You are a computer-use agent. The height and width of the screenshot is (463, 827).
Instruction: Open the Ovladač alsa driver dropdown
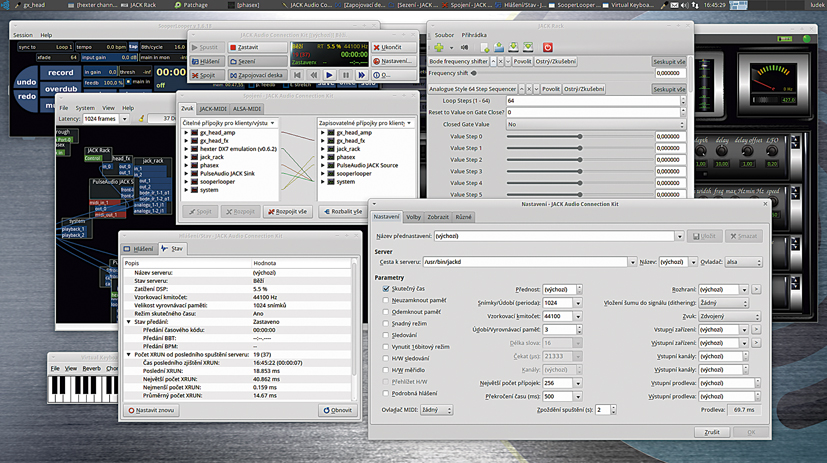coord(744,262)
